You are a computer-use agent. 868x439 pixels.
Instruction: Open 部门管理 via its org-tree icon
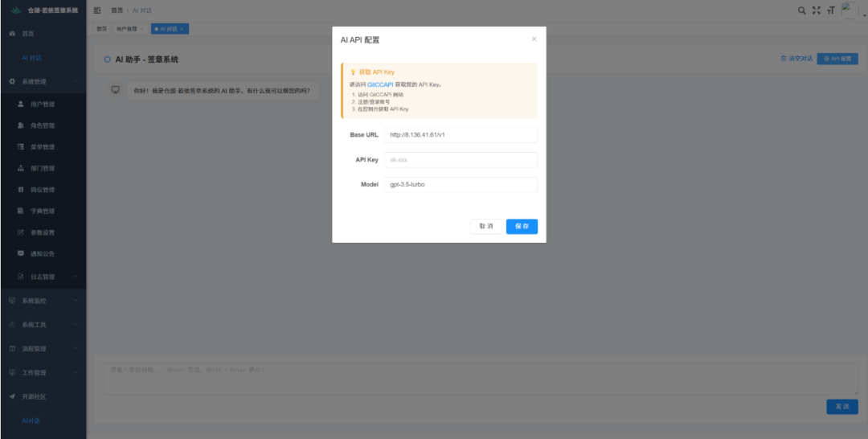(x=21, y=168)
